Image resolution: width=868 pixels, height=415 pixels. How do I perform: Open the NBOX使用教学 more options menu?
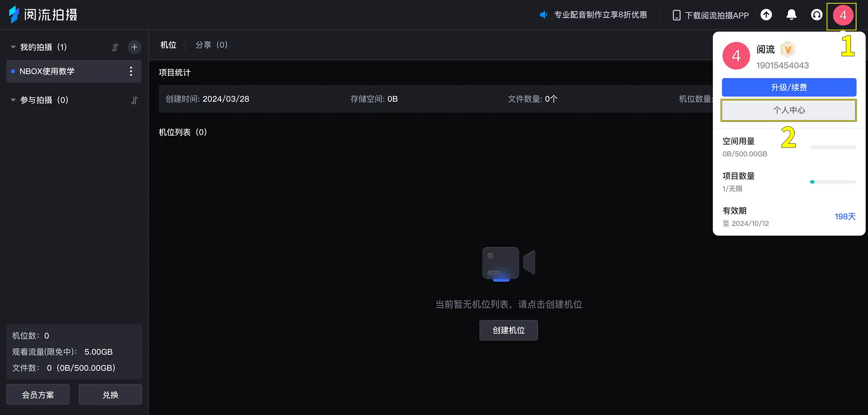click(x=131, y=71)
